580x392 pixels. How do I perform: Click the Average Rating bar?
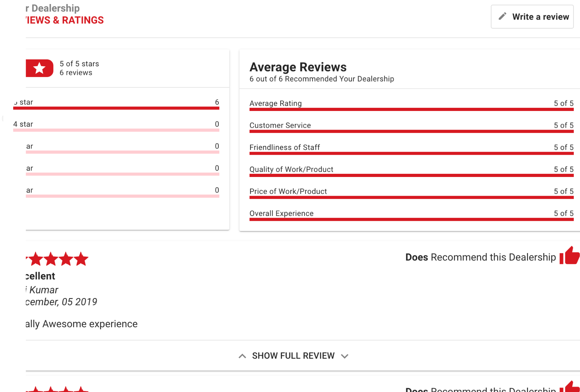point(411,109)
